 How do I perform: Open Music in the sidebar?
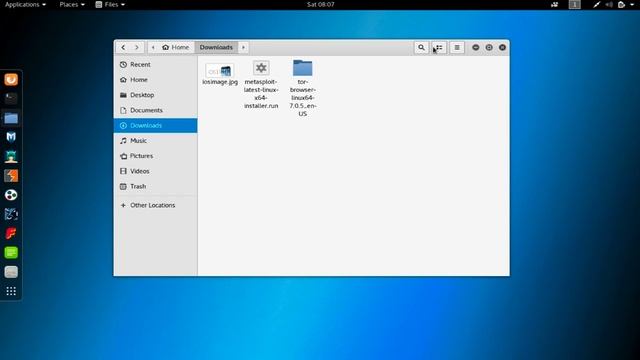156,140
